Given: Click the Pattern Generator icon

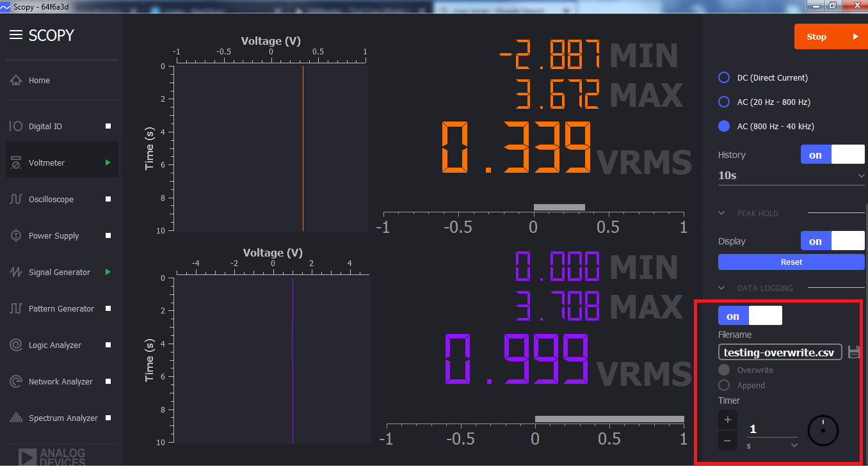Looking at the screenshot, I should (16, 309).
